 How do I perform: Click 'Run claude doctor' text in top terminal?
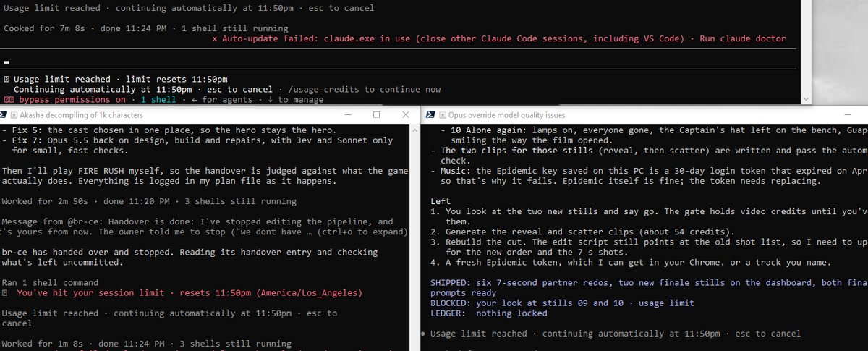click(x=742, y=38)
